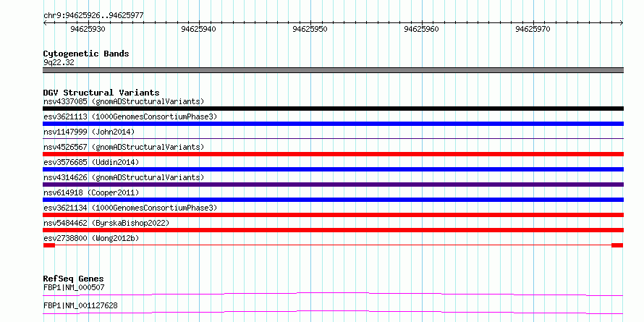Screen dimensions: 644x322
Task: Click the dark purple nsv4314626 variant bar
Action: point(333,185)
